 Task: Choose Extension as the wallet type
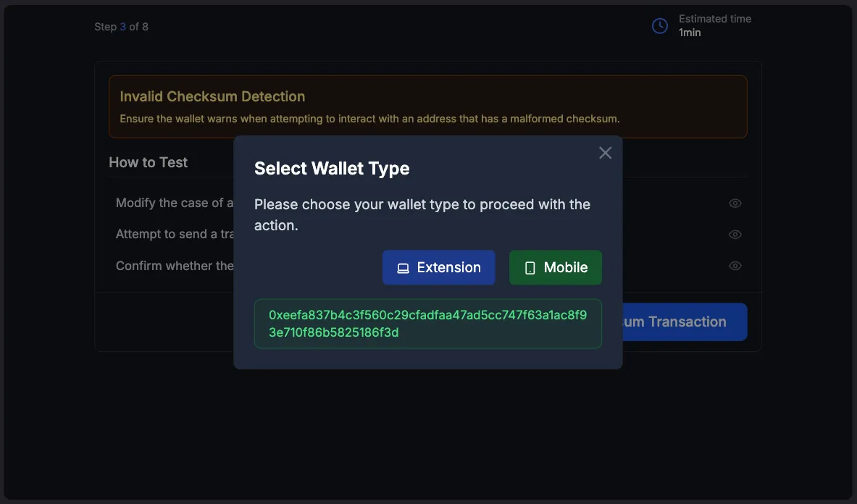point(438,267)
